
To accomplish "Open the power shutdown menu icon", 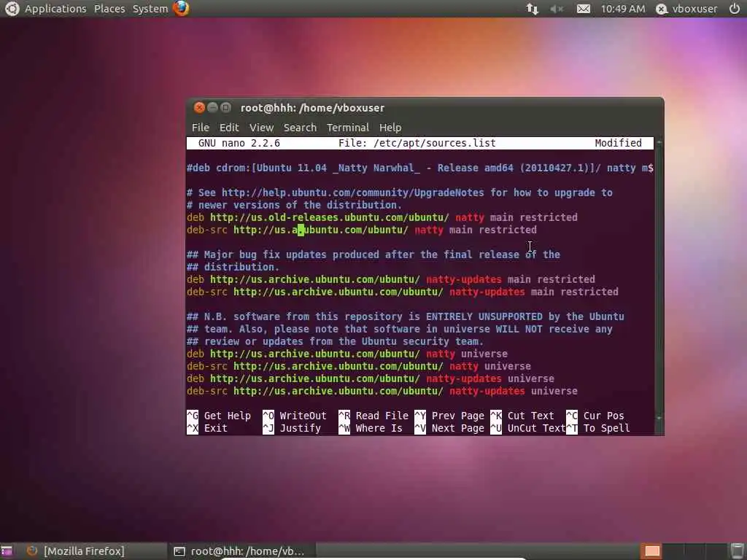I will click(x=734, y=9).
